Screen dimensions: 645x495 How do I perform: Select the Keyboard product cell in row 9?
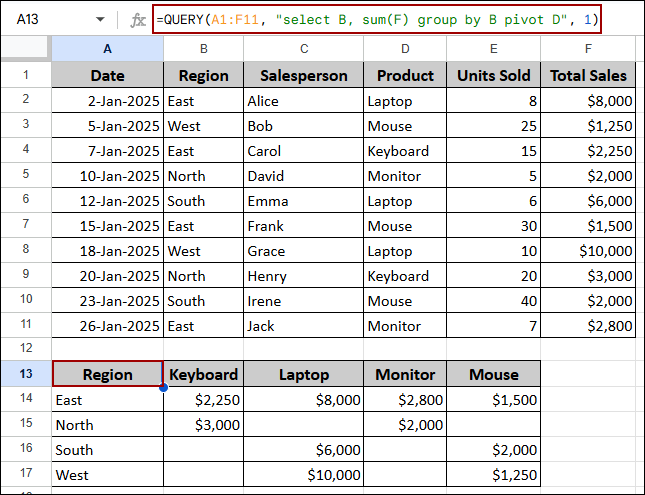[x=405, y=276]
